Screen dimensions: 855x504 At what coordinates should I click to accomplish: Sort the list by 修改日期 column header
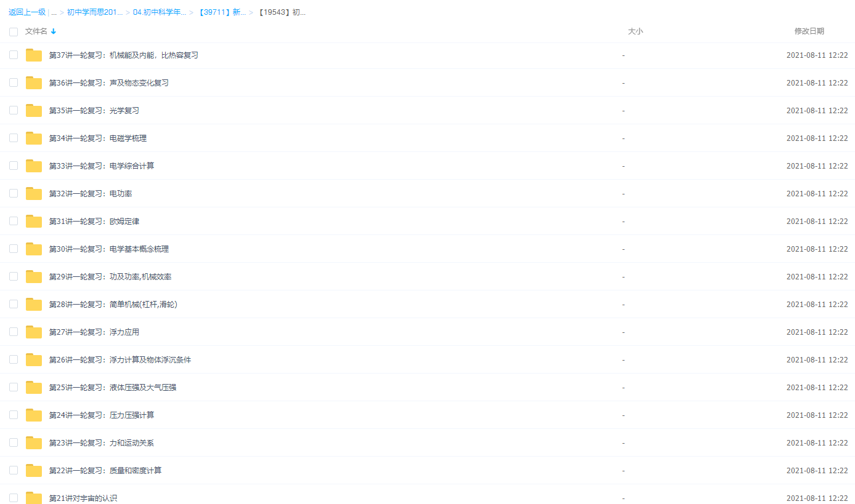[809, 31]
